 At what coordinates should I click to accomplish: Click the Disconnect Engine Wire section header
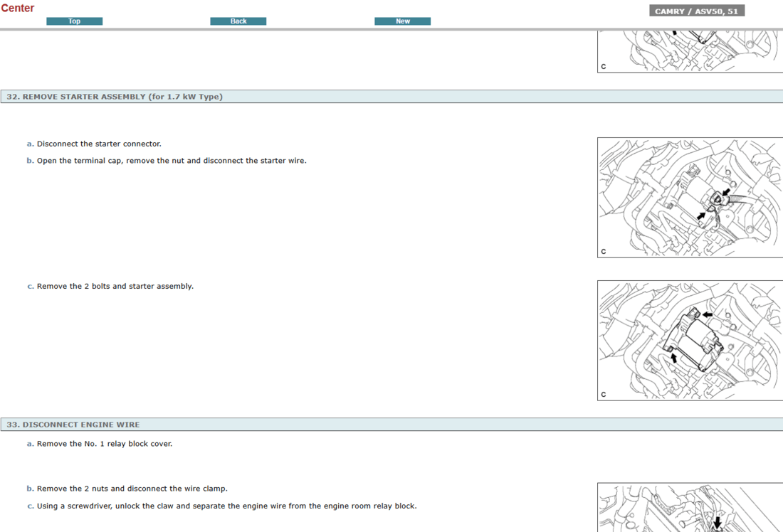[73, 425]
